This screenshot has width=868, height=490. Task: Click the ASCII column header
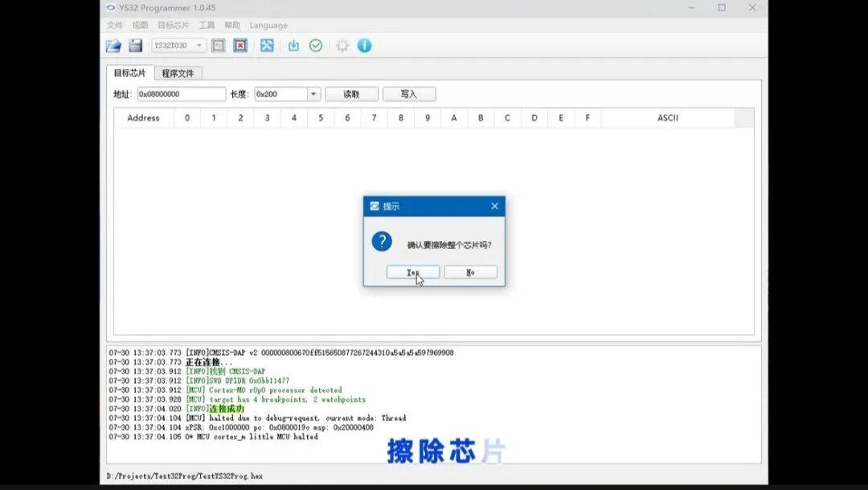click(x=668, y=118)
